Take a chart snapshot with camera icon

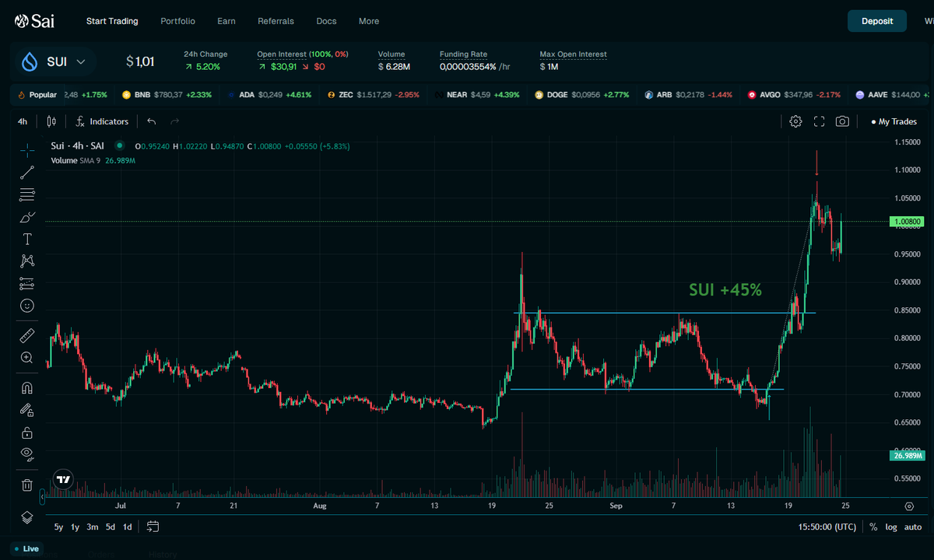click(x=842, y=121)
